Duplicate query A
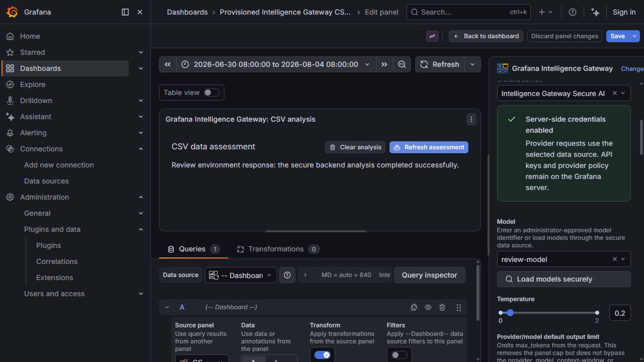Image resolution: width=644 pixels, height=362 pixels. (x=414, y=307)
